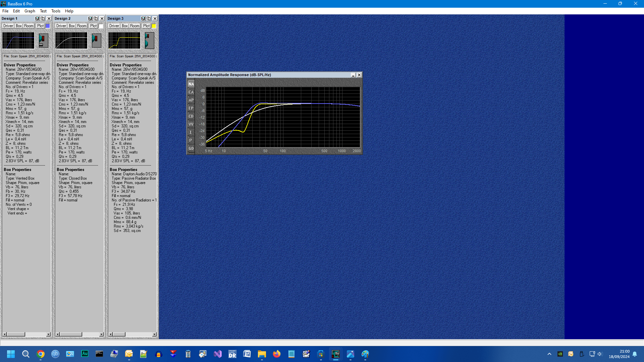Open the Help menu
644x362 pixels.
(69, 11)
